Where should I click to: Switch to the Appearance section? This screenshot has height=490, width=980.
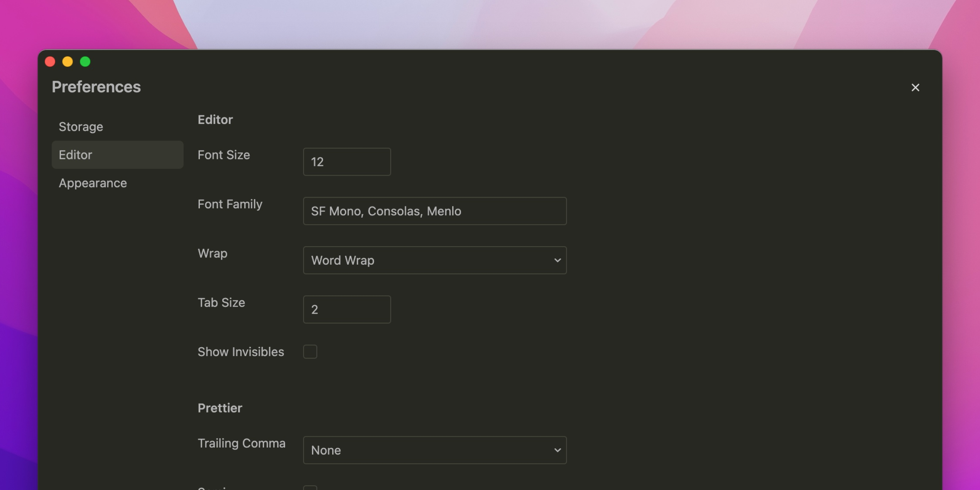point(93,183)
